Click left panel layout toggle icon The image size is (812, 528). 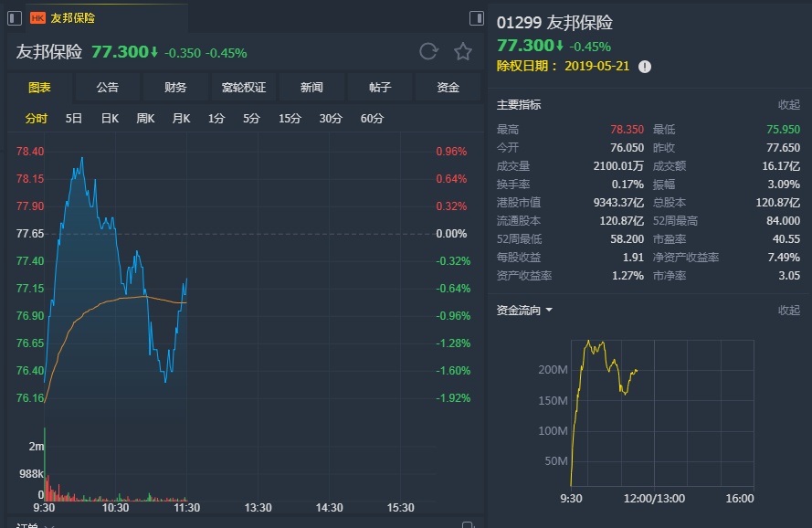pos(15,18)
